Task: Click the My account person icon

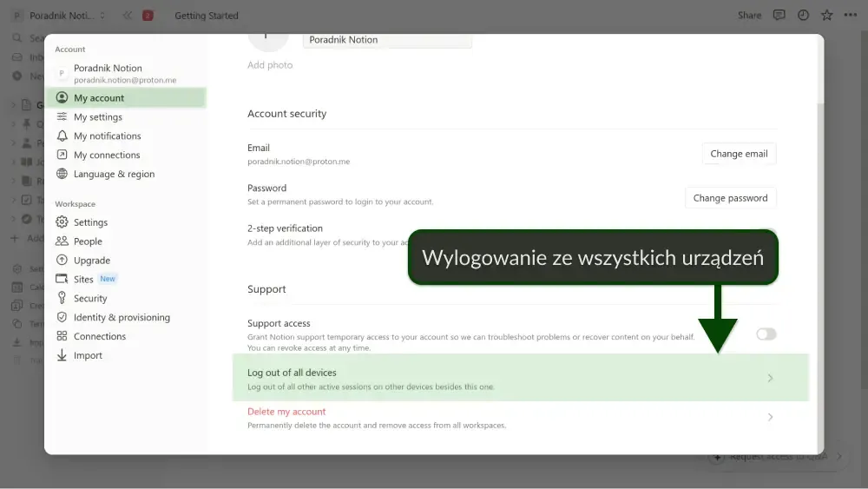Action: [x=62, y=98]
